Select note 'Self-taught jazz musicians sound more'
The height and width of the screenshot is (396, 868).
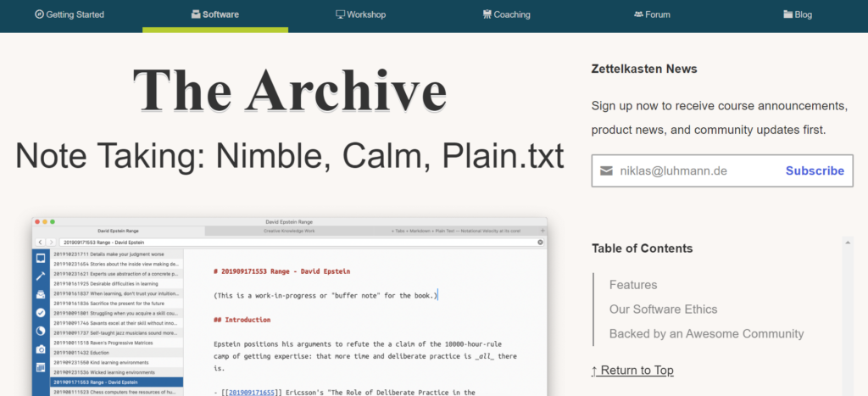point(117,333)
